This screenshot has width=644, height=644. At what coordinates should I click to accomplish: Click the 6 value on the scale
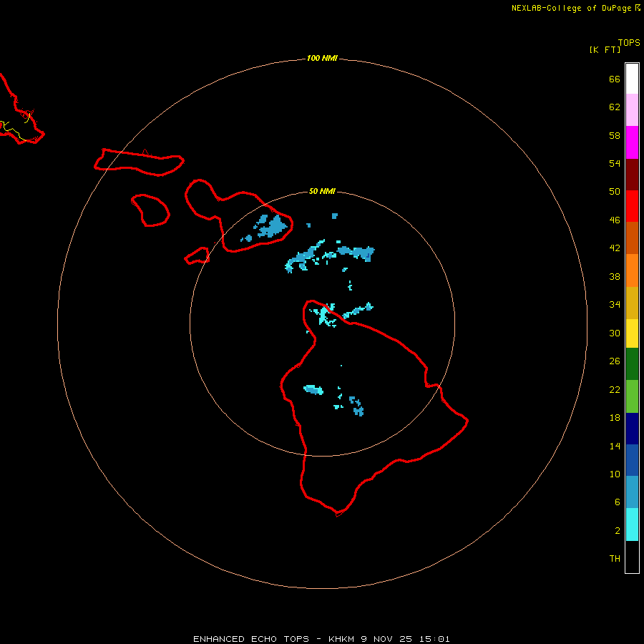618,502
